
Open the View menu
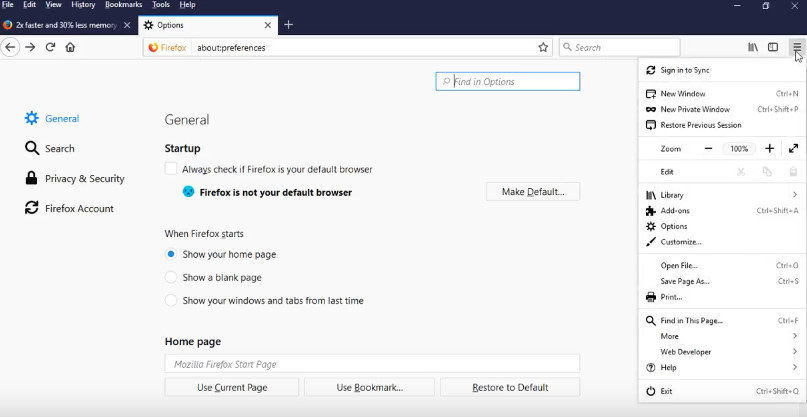coord(54,5)
